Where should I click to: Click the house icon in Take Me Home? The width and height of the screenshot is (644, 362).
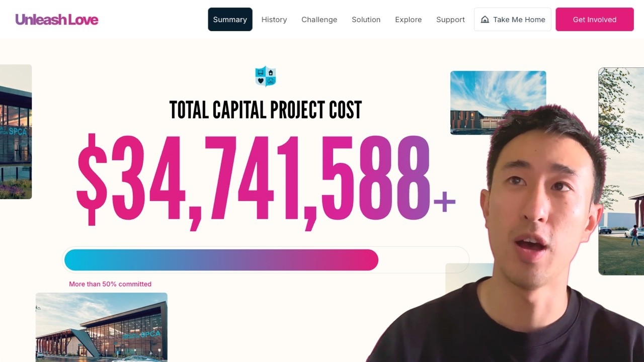point(485,20)
